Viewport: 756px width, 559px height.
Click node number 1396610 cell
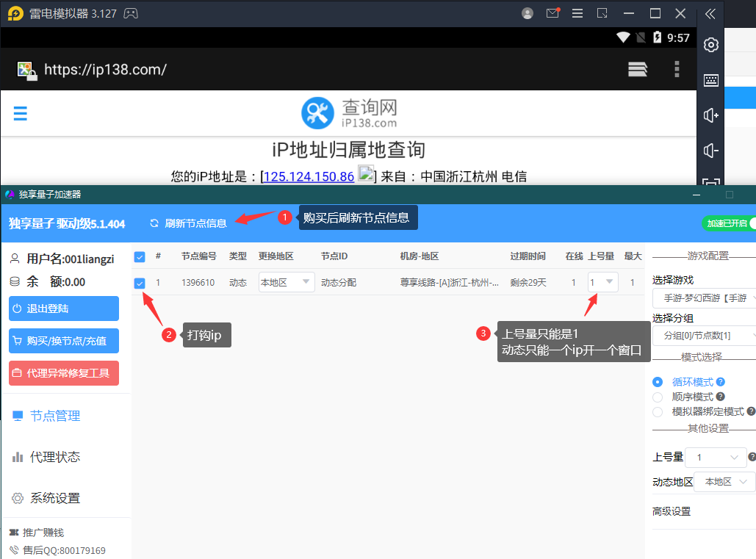(198, 283)
